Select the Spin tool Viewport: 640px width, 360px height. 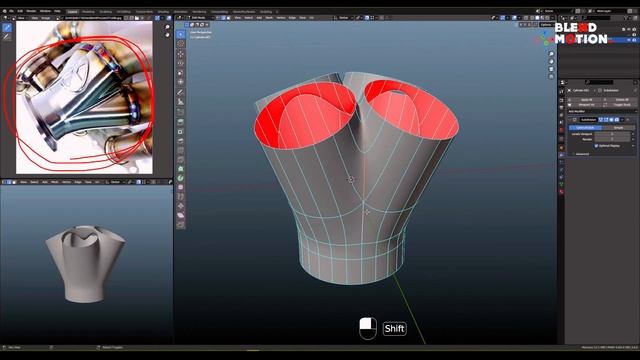(181, 178)
